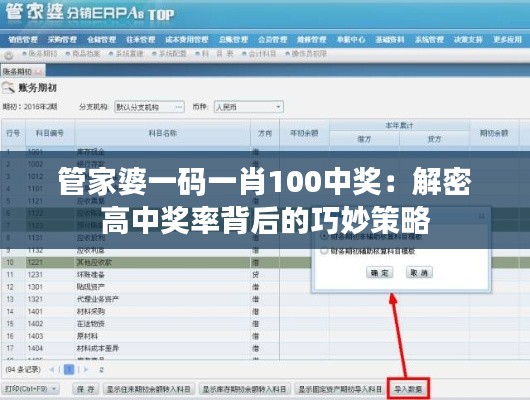Open the 销售管理 menu
Viewport: 530px width, 400px height.
23,40
